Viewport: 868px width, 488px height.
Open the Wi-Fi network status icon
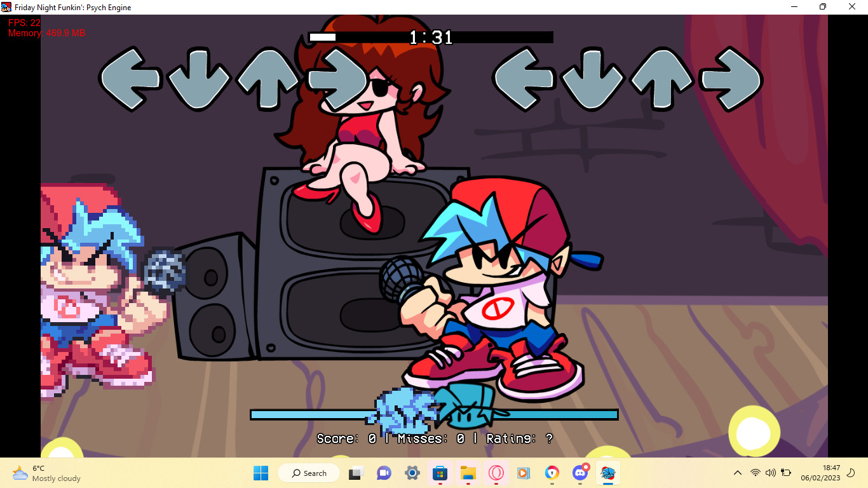pos(756,473)
